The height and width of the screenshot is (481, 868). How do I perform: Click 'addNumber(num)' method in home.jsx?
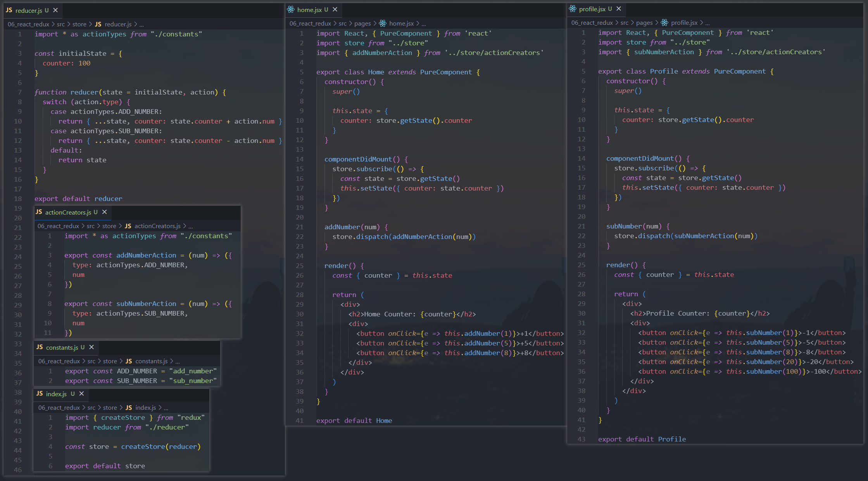(x=352, y=227)
